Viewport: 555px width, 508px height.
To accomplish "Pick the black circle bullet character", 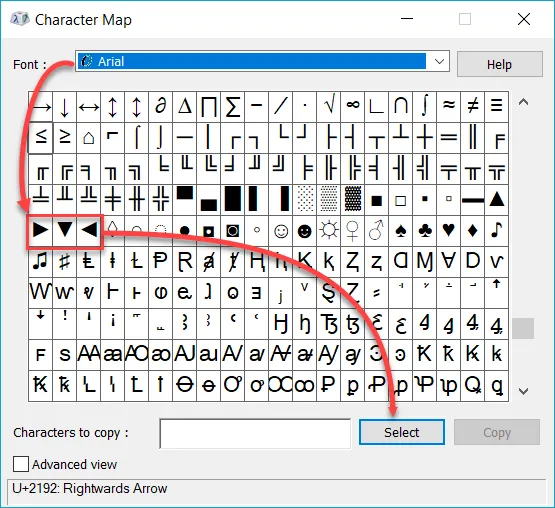I will [x=184, y=231].
